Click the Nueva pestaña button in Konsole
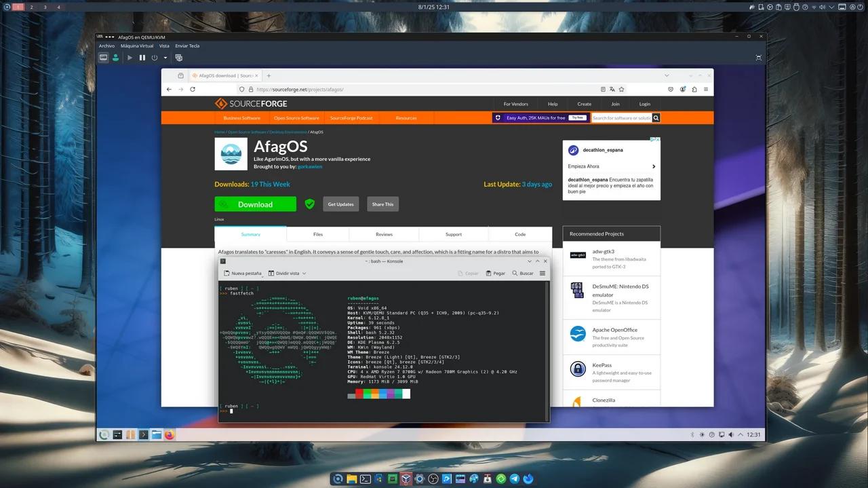Viewport: 868px width, 488px height. [x=242, y=273]
